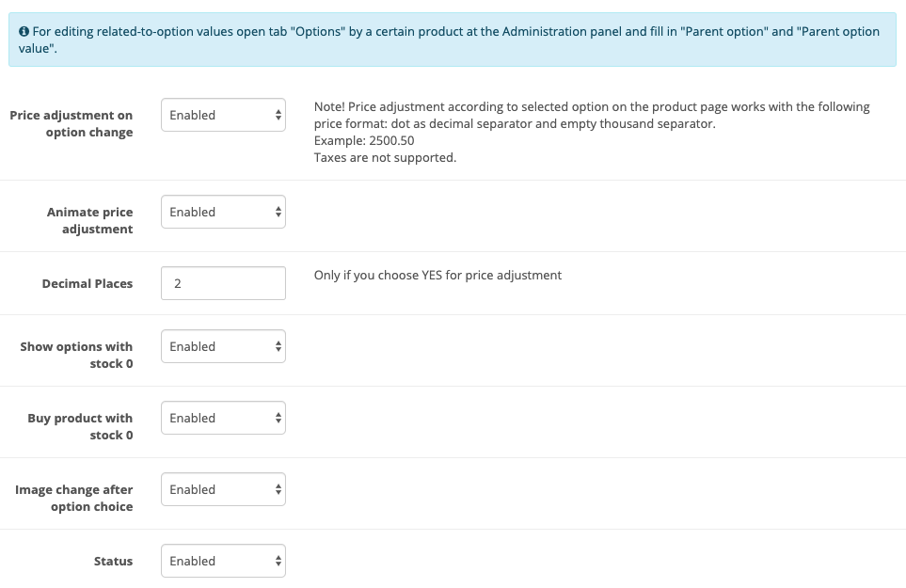Click the "Show options with stock 0" label
Image resolution: width=906 pixels, height=588 pixels.
point(77,355)
